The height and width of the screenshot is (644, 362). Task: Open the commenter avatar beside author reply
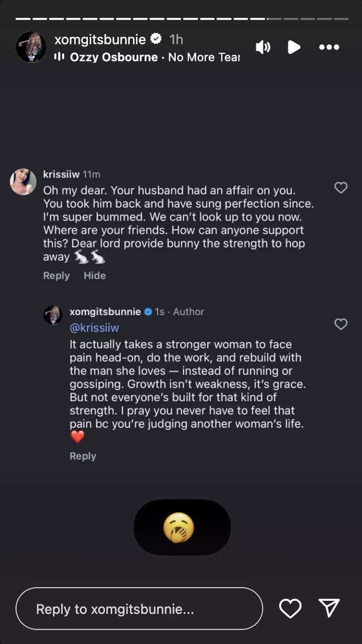coord(53,315)
